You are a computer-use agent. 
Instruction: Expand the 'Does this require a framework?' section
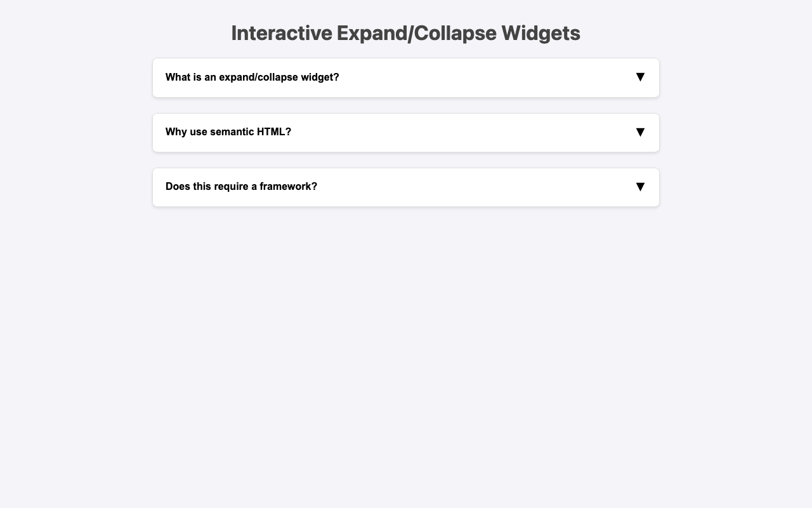pyautogui.click(x=406, y=187)
